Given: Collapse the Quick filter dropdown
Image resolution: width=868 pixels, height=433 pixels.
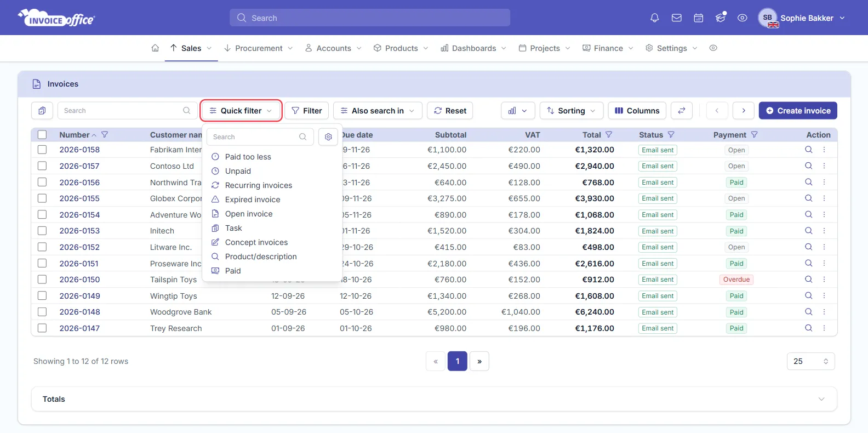Looking at the screenshot, I should (x=241, y=111).
